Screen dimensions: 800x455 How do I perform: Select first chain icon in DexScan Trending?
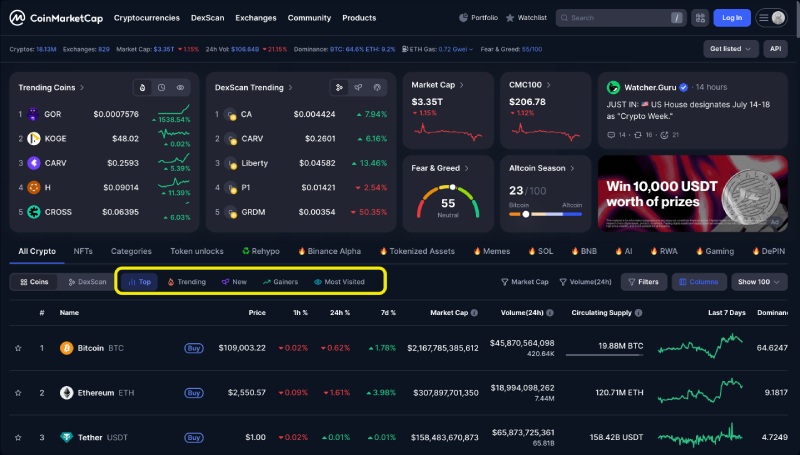[x=339, y=88]
